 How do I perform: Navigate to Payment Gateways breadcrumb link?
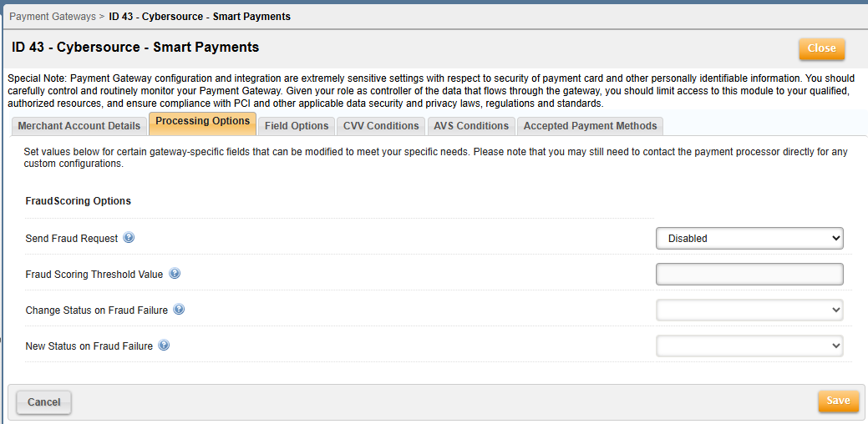pyautogui.click(x=51, y=17)
